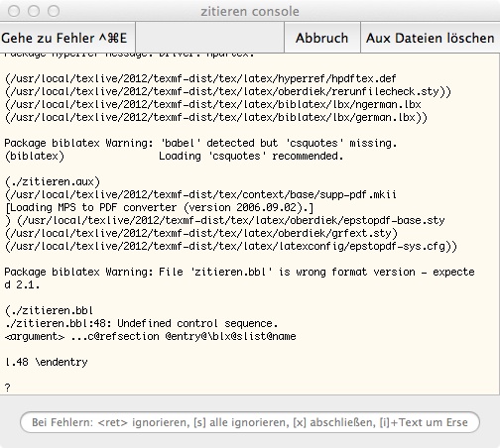
Task: Click the empty toolbar space left of Abbruch
Action: point(209,38)
